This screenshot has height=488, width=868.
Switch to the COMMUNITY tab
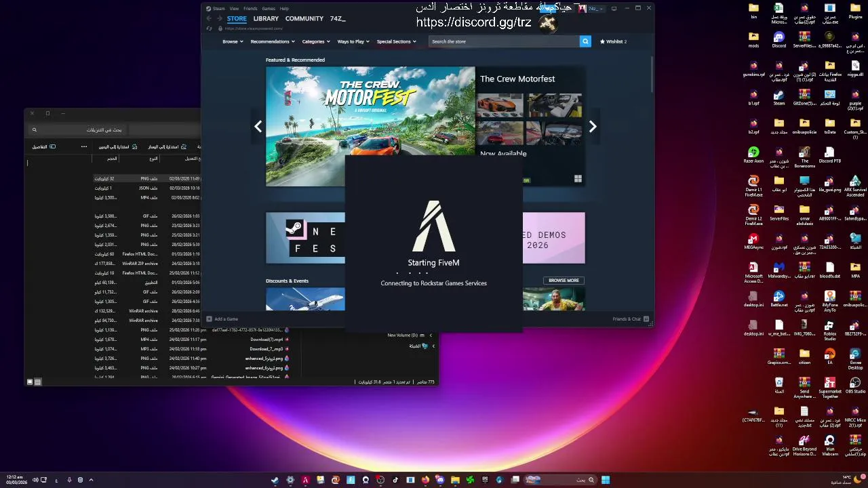point(304,19)
